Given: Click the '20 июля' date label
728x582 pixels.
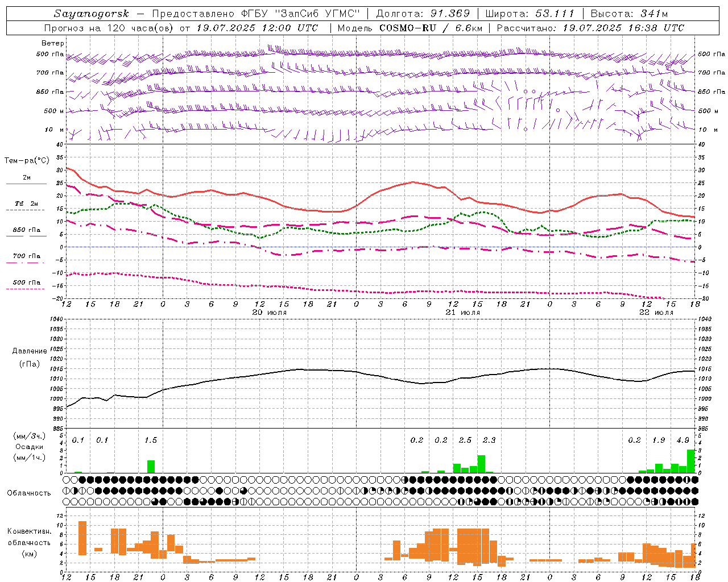Looking at the screenshot, I should (269, 313).
